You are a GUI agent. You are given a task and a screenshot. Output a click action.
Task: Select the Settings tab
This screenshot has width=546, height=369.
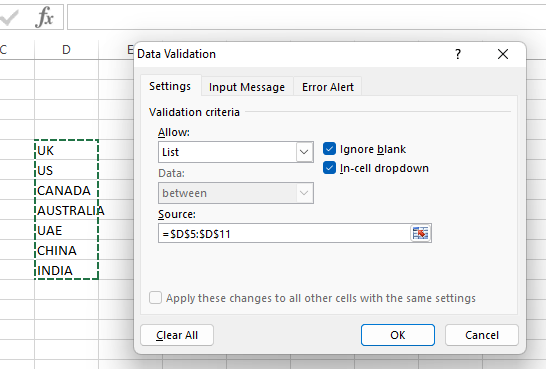[170, 86]
